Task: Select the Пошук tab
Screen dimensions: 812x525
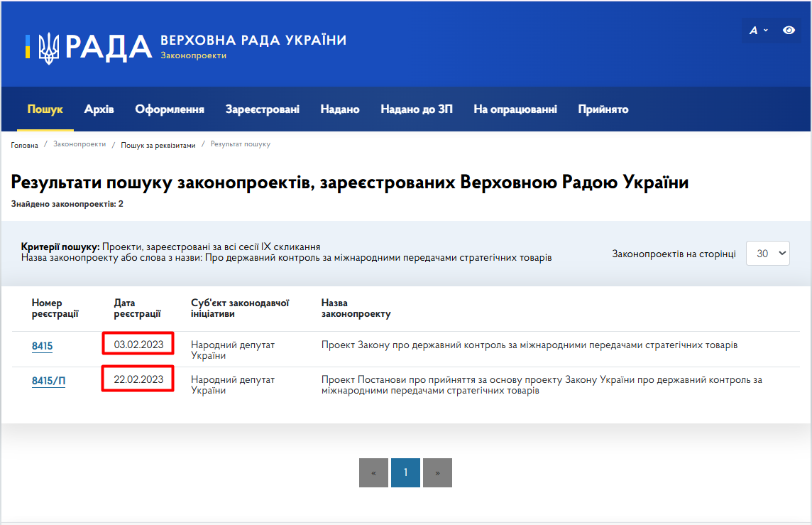Action: (45, 109)
